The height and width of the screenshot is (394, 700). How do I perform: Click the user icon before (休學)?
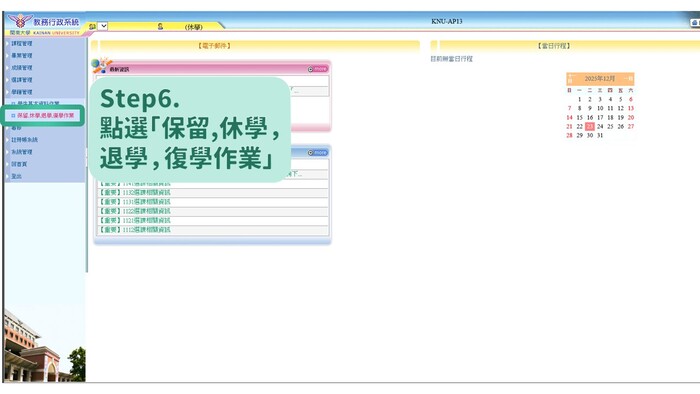(x=160, y=27)
